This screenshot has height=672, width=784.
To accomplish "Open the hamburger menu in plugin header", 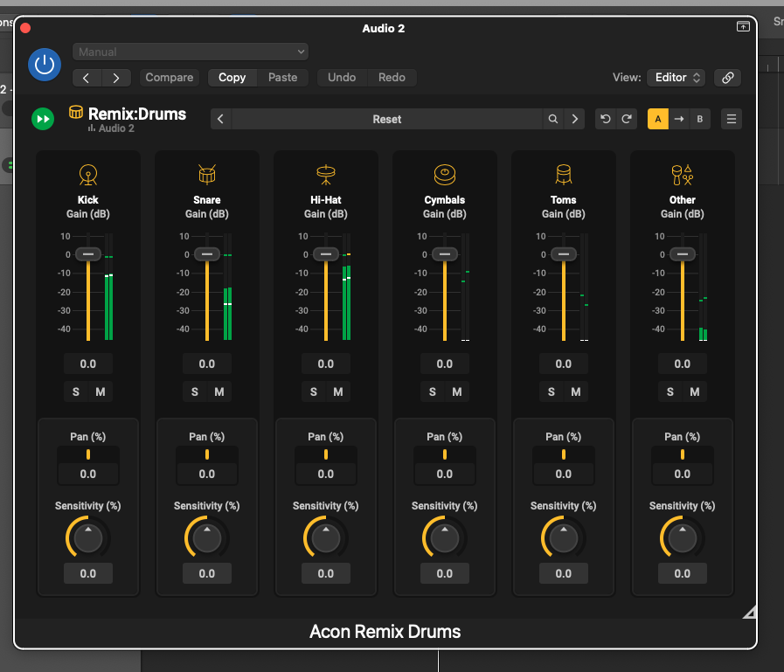I will (732, 119).
